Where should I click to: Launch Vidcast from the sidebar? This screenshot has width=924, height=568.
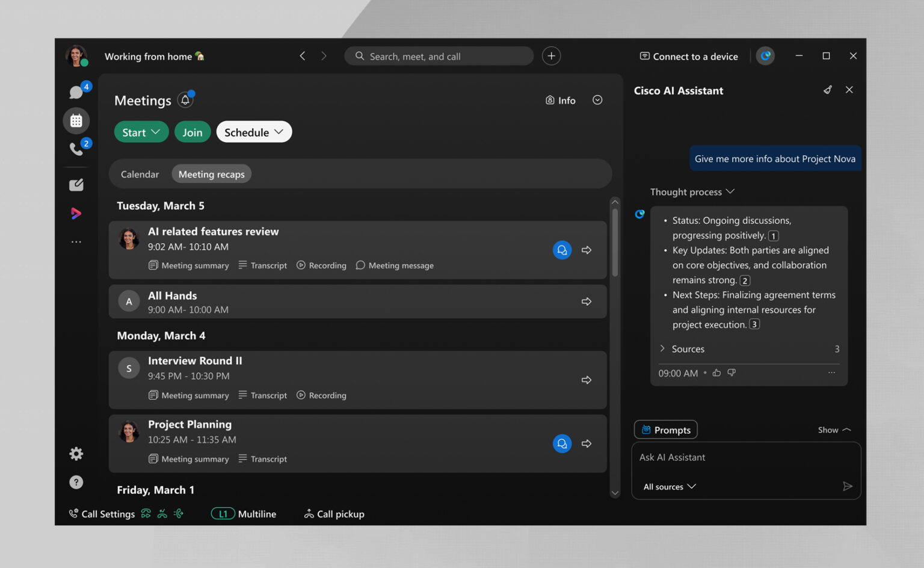point(76,213)
